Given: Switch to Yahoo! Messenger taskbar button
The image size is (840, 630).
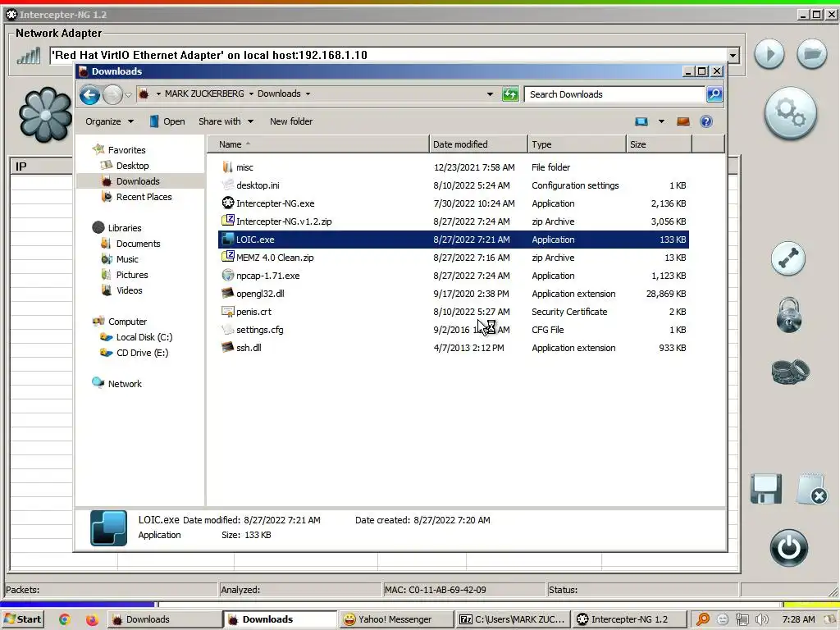Looking at the screenshot, I should (395, 619).
